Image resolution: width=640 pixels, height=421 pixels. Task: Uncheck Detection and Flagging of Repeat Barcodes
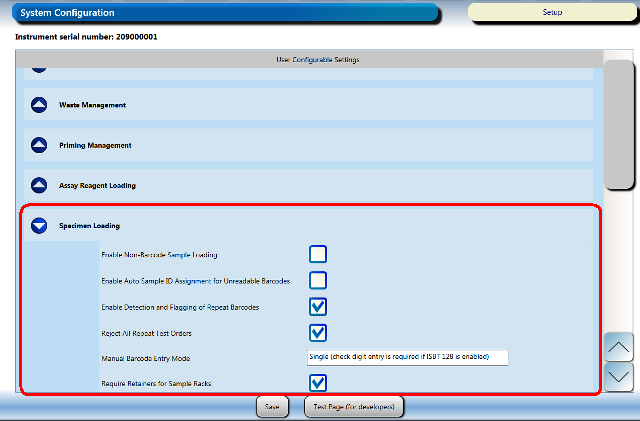[318, 306]
